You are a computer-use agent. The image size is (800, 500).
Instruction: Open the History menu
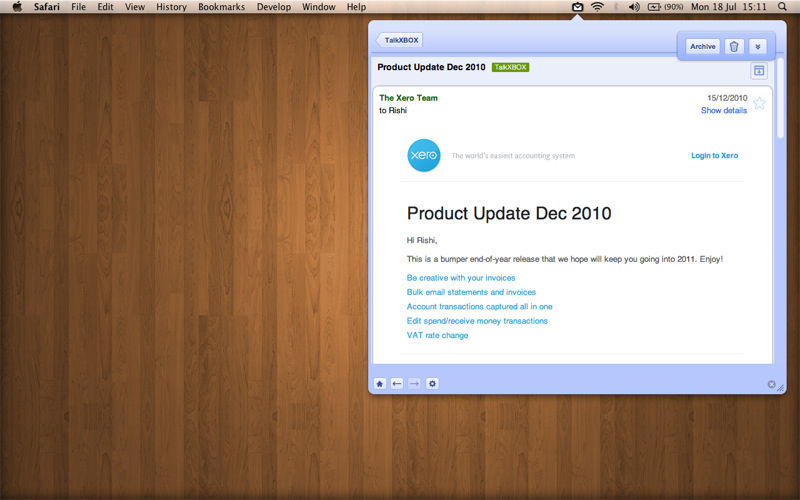[x=171, y=7]
